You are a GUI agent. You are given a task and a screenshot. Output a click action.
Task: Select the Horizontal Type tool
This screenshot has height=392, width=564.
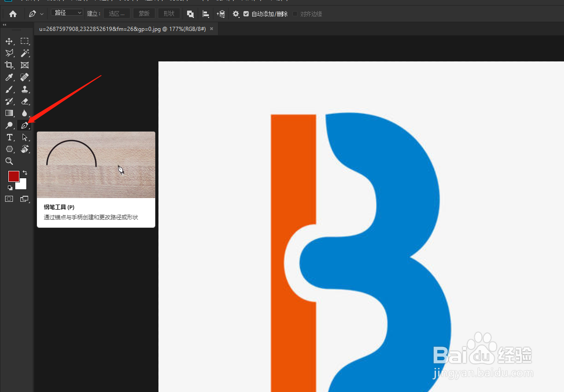[9, 138]
